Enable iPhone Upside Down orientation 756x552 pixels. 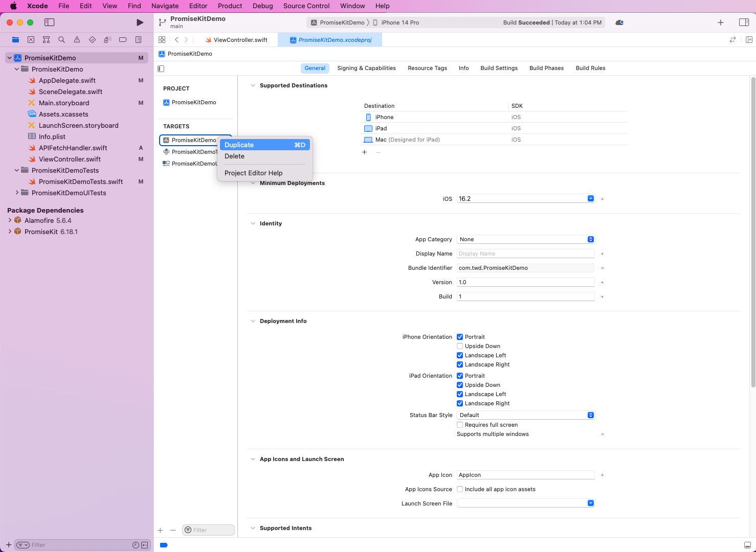pyautogui.click(x=460, y=346)
